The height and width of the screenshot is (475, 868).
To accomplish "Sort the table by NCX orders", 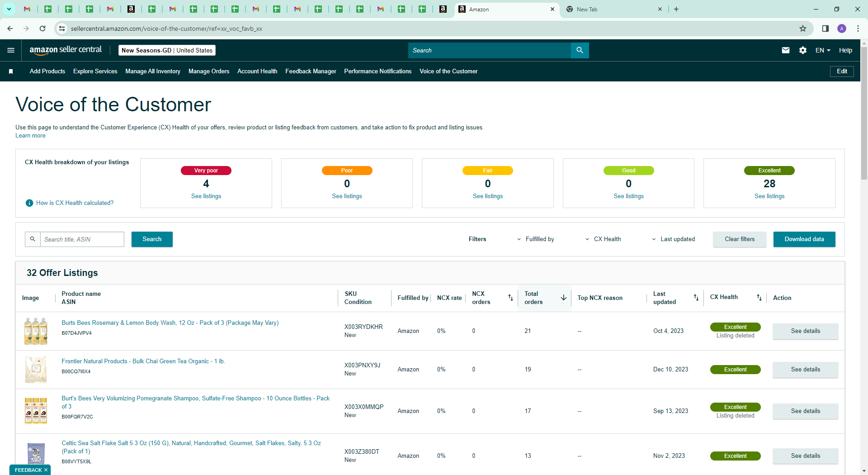I will coord(510,298).
